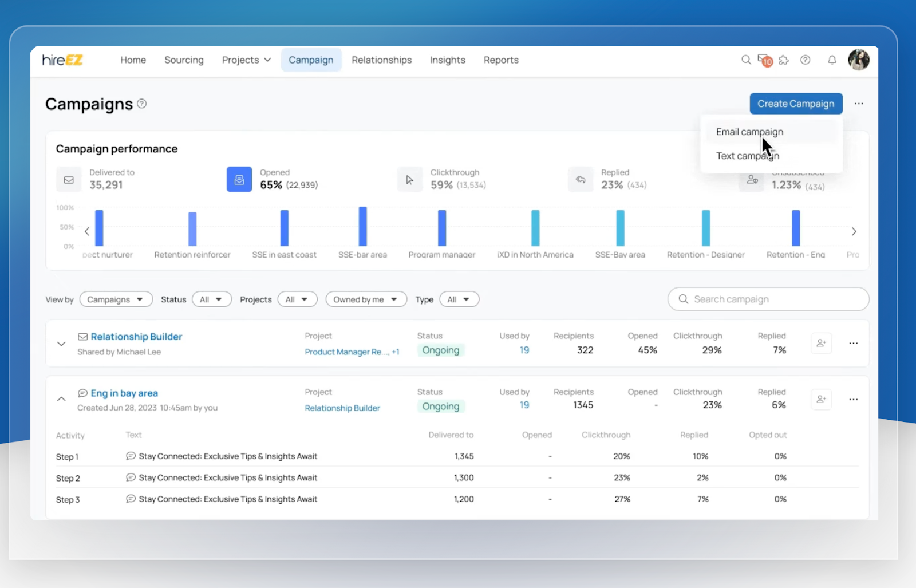Image resolution: width=916 pixels, height=588 pixels.
Task: Click the add-recipient icon on Relationship Builder row
Action: coord(822,343)
